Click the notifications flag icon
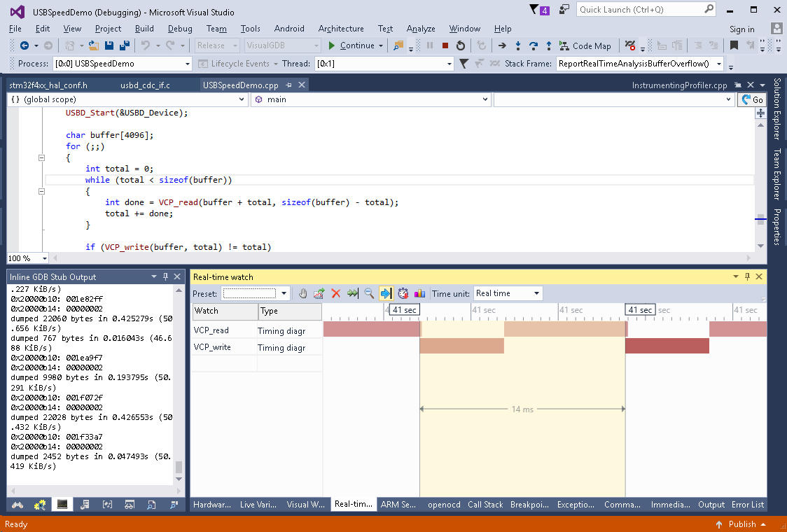Image resolution: width=787 pixels, height=532 pixels. click(x=540, y=10)
